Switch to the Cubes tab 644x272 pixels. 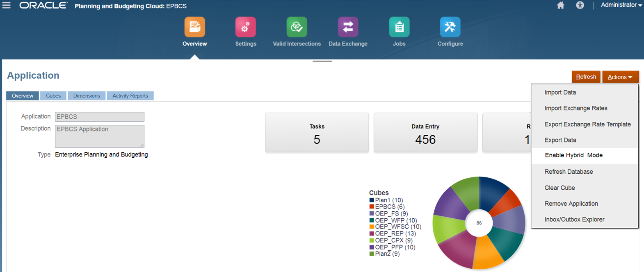pyautogui.click(x=53, y=96)
